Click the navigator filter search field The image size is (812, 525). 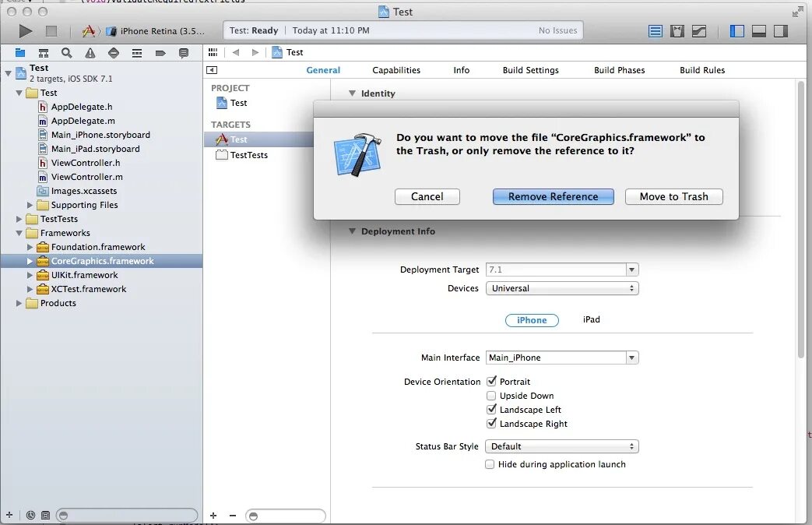pos(127,515)
